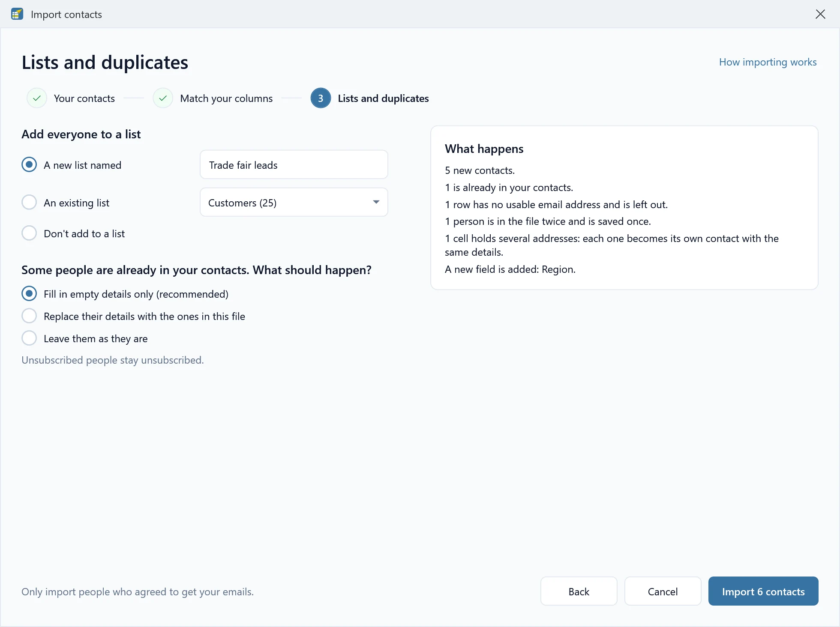Screen dimensions: 840x627
Task: Click the Import 6 contacts button
Action: point(763,591)
